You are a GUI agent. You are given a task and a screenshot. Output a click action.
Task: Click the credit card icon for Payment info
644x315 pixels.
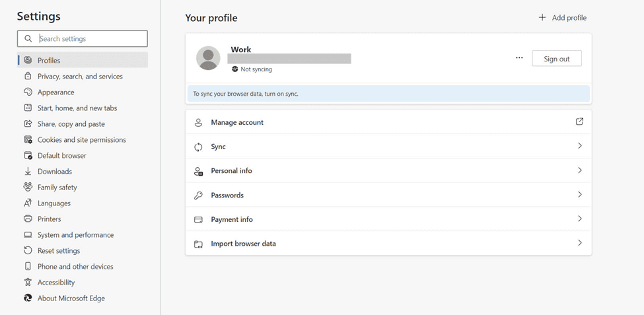pyautogui.click(x=198, y=220)
